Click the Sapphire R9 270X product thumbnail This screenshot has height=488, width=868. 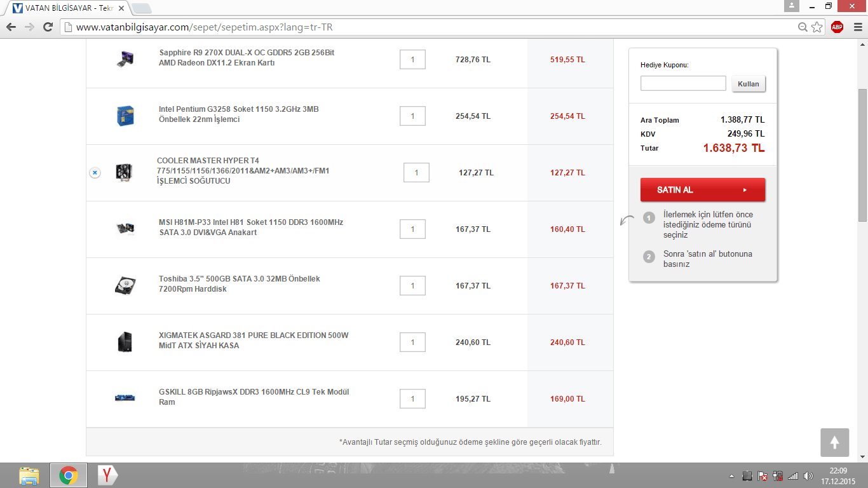125,59
